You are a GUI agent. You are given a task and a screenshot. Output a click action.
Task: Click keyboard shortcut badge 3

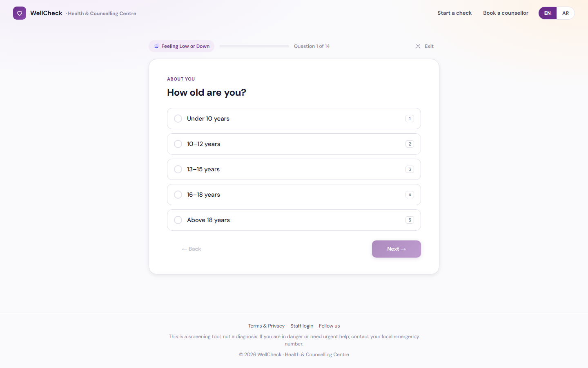click(x=410, y=169)
